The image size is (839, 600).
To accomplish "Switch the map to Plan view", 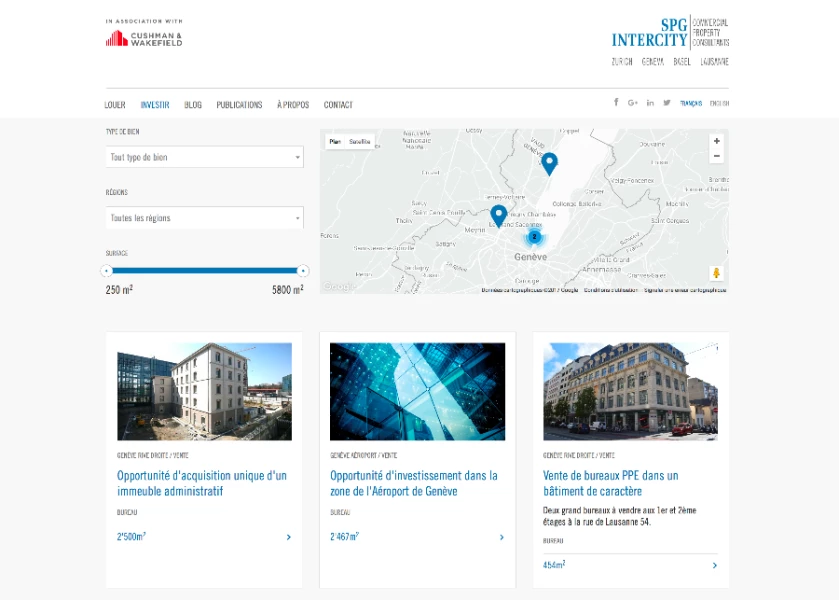I will pyautogui.click(x=335, y=142).
